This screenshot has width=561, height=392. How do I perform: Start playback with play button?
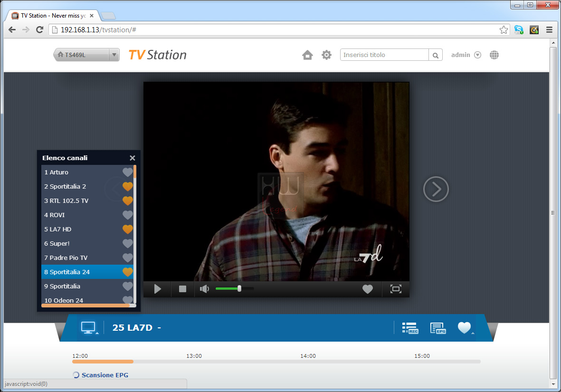pyautogui.click(x=157, y=289)
